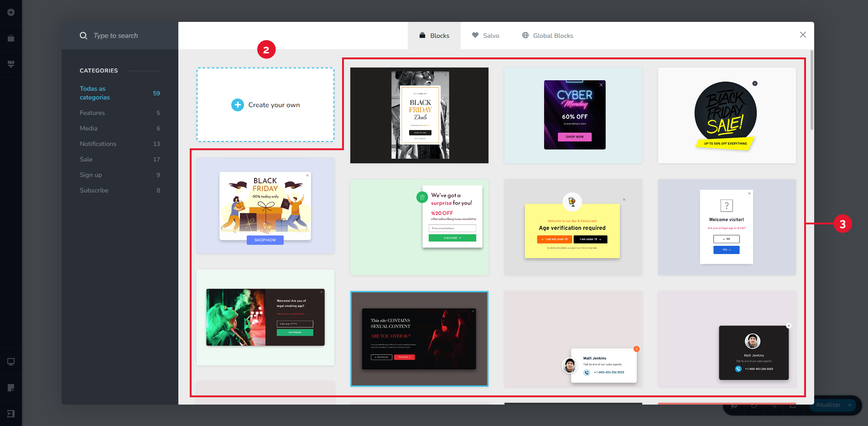The image size is (868, 426).
Task: Choose Todas as categorias filter
Action: pos(94,93)
